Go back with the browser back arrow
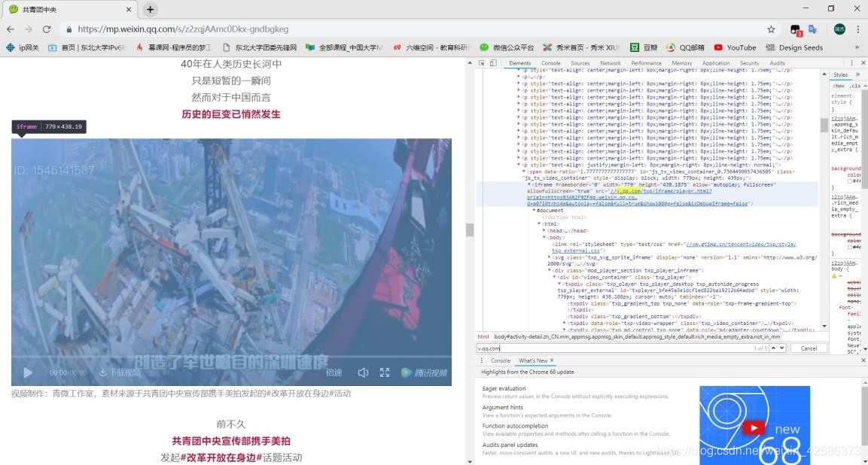This screenshot has width=868, height=465. [x=11, y=29]
